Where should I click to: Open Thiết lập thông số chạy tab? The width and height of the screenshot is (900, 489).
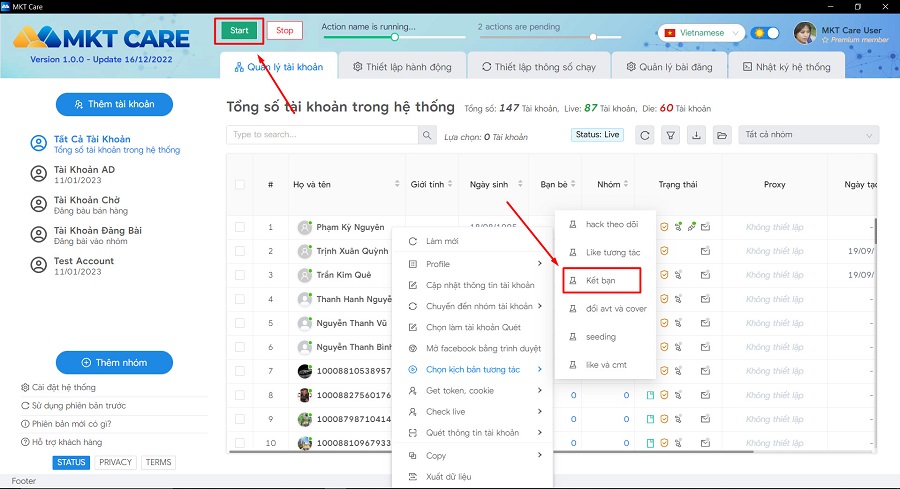pyautogui.click(x=539, y=67)
